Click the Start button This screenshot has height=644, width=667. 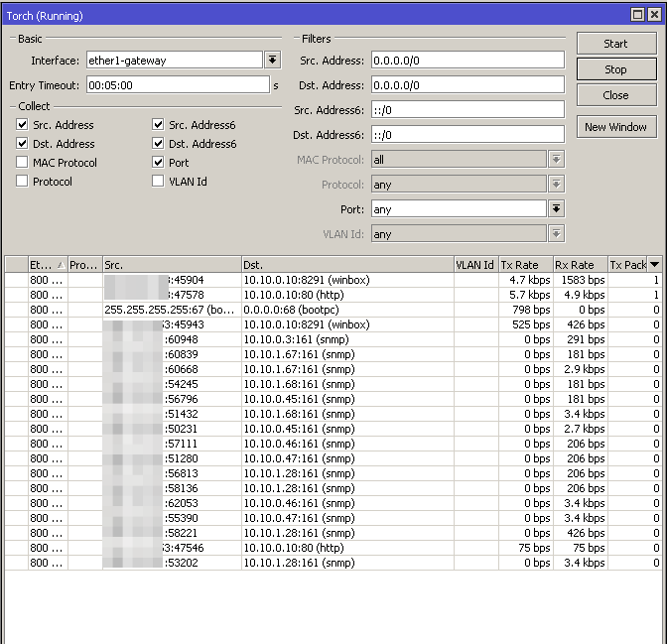point(615,44)
